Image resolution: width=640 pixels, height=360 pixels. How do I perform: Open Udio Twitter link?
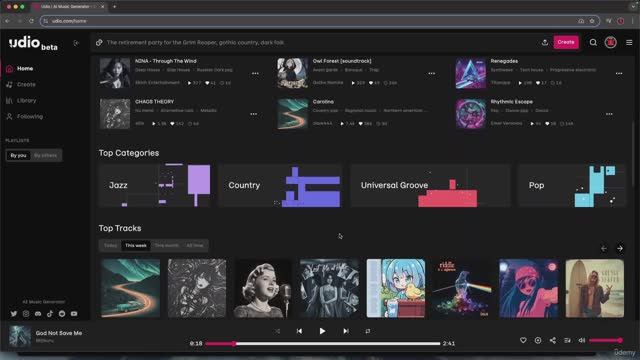(x=14, y=314)
